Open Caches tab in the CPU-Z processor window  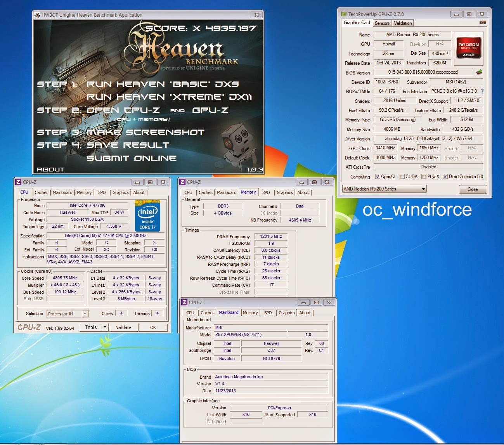coord(42,192)
